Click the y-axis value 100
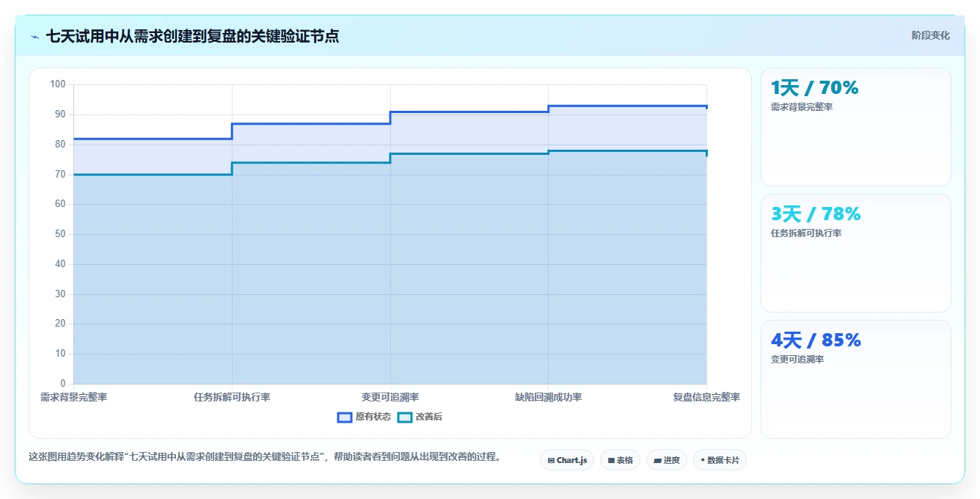 [x=58, y=84]
